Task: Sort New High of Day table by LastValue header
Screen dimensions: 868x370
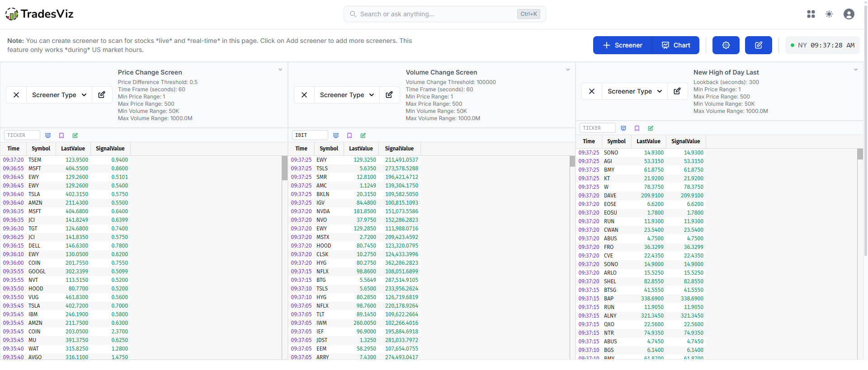Action: (x=648, y=141)
